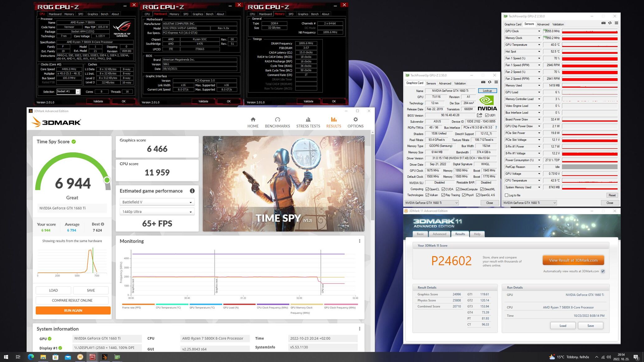Expand the Memory Used sensor dropdown
644x362 pixels.
[x=539, y=85]
